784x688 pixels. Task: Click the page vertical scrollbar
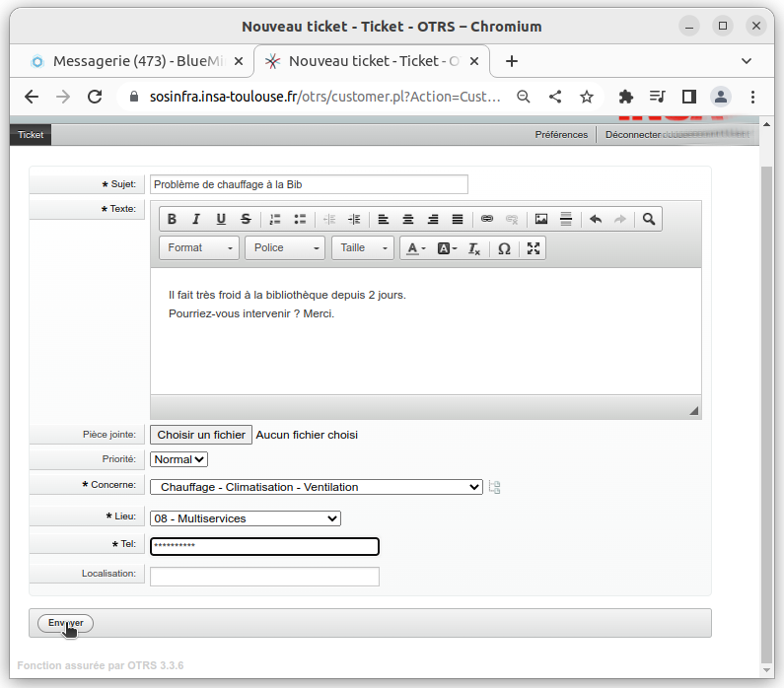766,415
